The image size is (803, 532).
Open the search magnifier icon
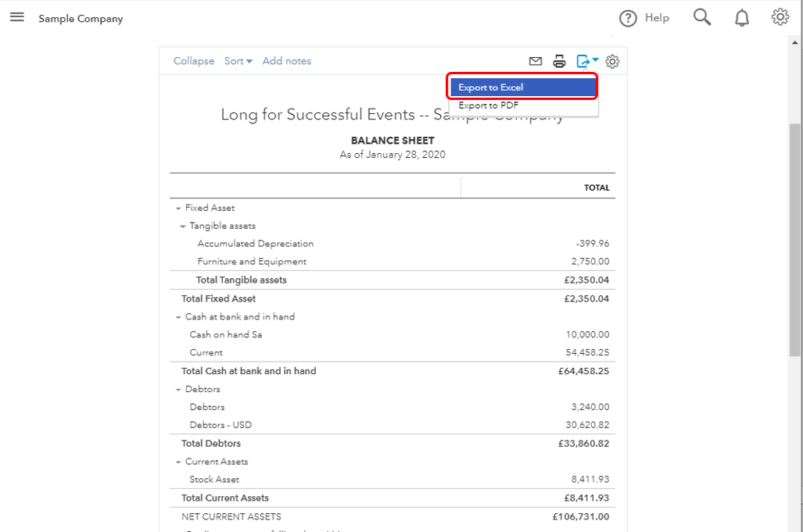702,17
